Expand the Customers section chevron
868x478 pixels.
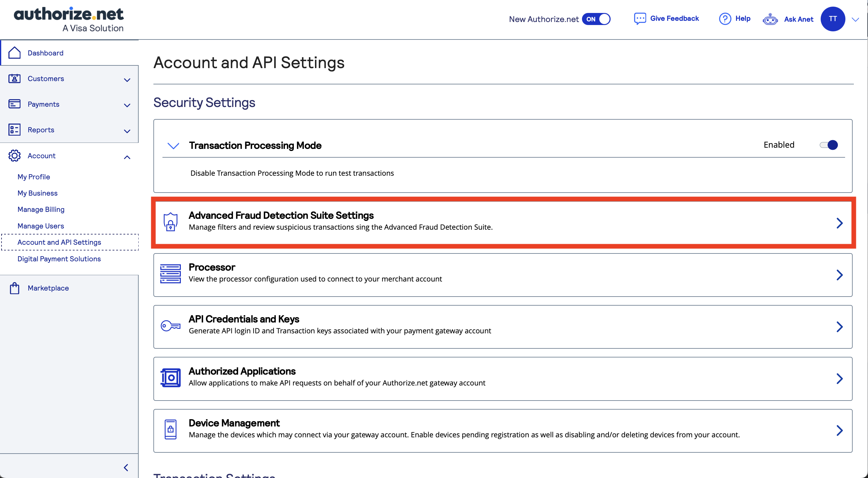click(127, 80)
